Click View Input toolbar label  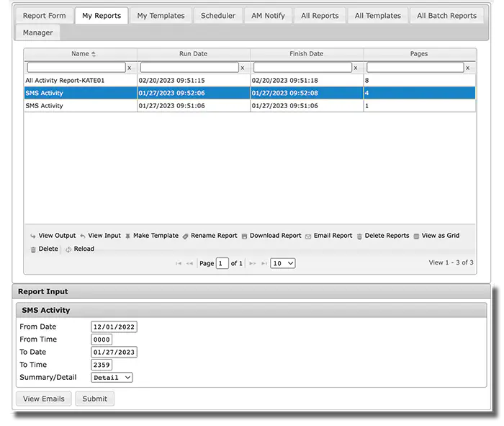[x=104, y=236]
